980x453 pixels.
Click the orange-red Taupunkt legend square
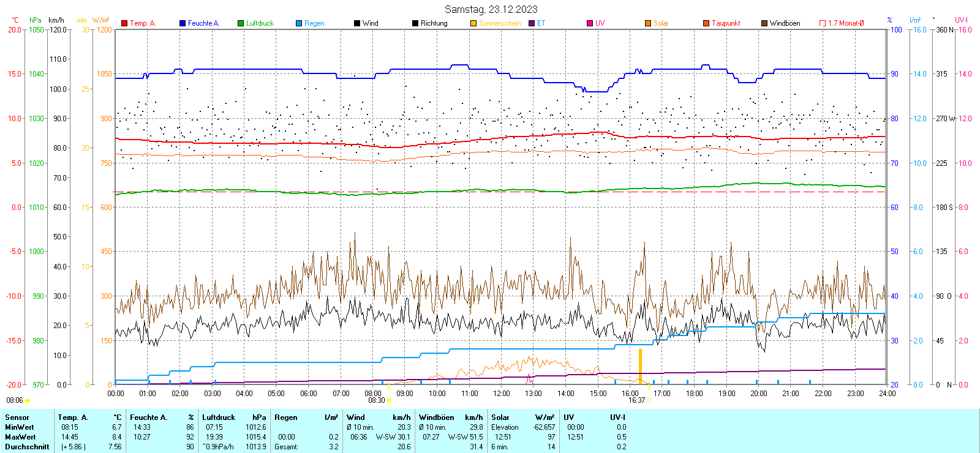706,23
